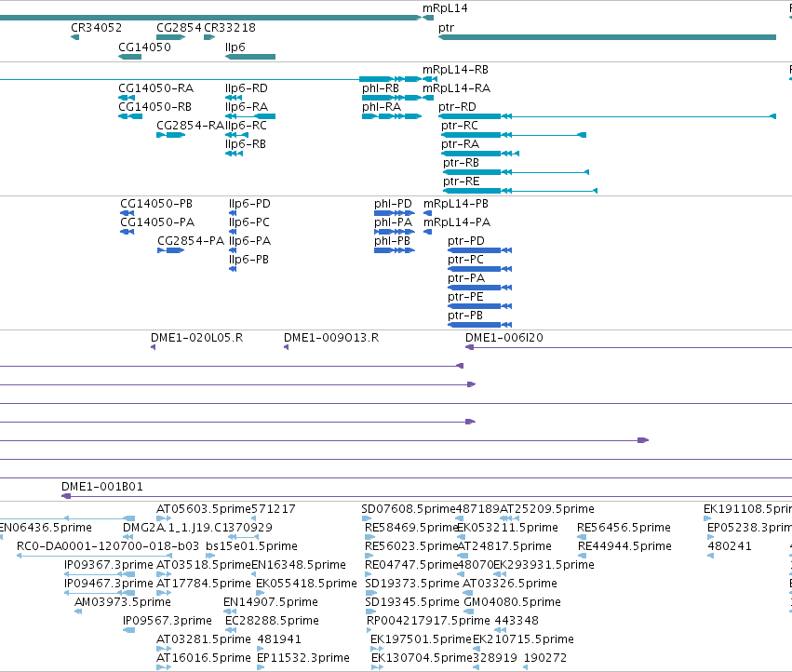Click the DME1-009O13.R clone label
Viewport: 792px width, 672px height.
[331, 338]
